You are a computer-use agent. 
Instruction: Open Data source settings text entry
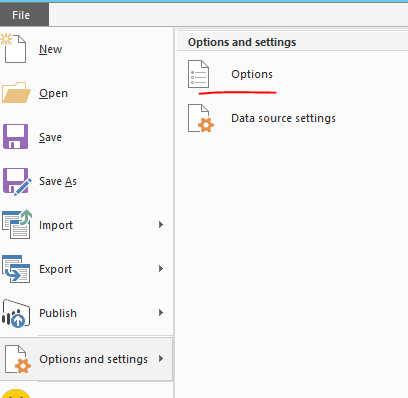(x=283, y=118)
